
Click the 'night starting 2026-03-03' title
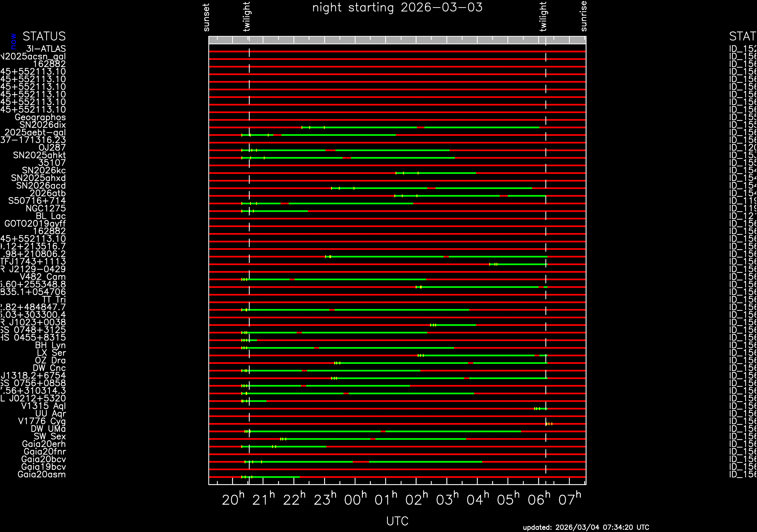[397, 8]
